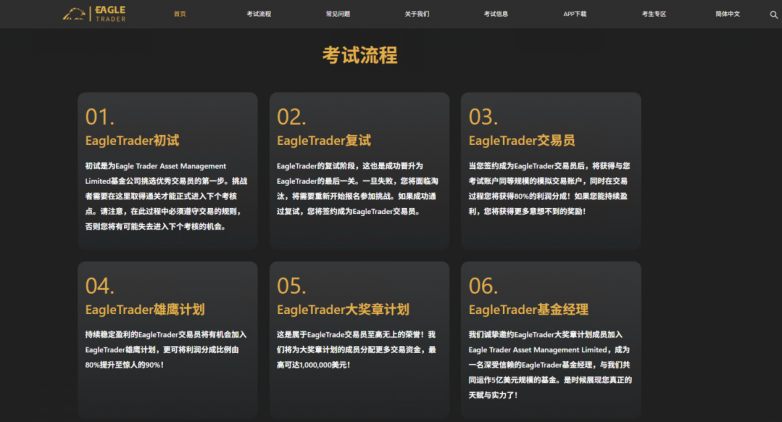Select card title EagleTrader大奖章计划
782x422 pixels.
click(x=343, y=310)
